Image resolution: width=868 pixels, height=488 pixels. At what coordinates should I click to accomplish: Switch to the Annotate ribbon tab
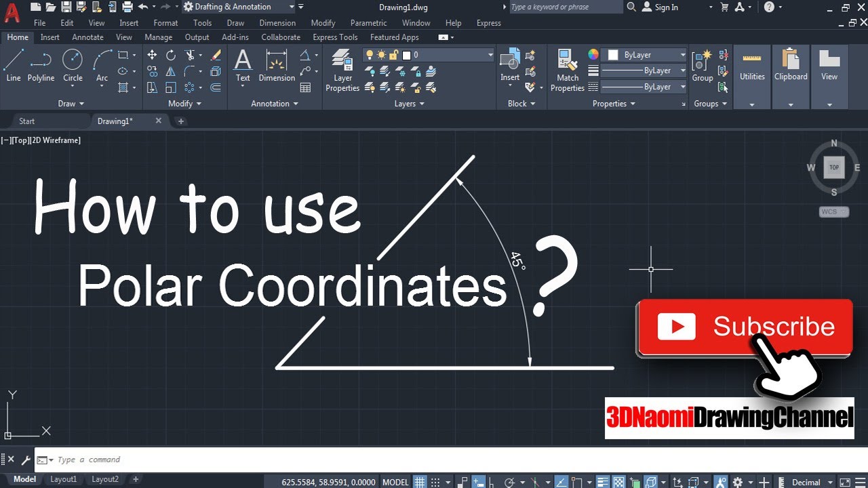87,37
